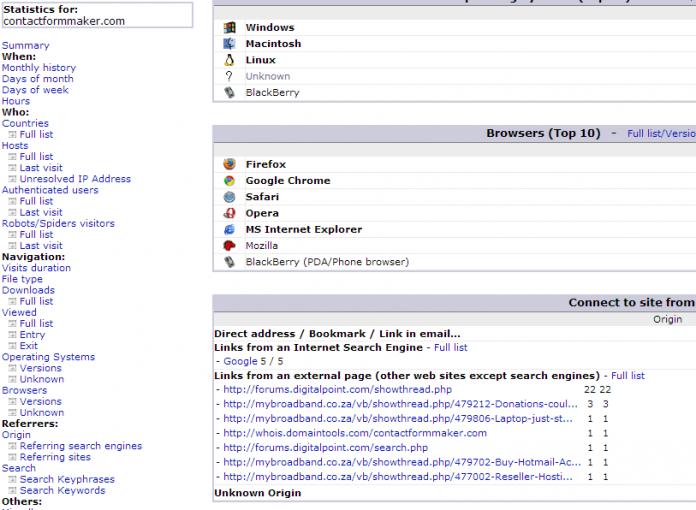Open the Origin referrers link
Image resolution: width=696 pixels, height=510 pixels.
tap(16, 435)
